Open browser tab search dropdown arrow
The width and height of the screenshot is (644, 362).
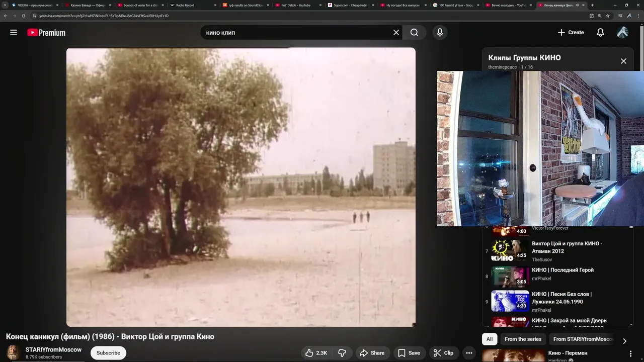coord(6,5)
